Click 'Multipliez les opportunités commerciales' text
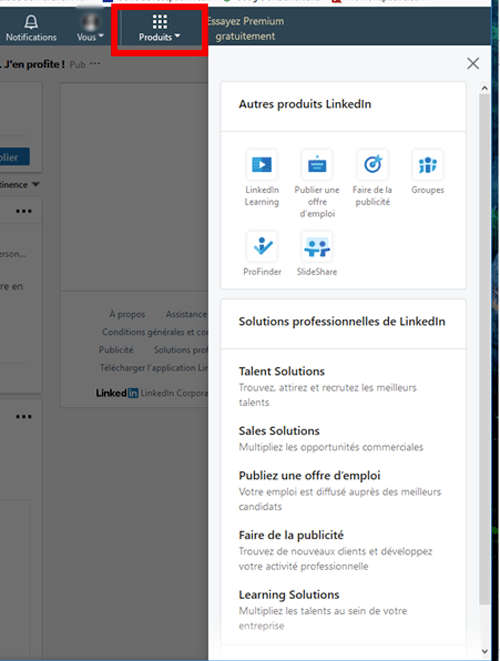This screenshot has height=661, width=500. pyautogui.click(x=331, y=447)
